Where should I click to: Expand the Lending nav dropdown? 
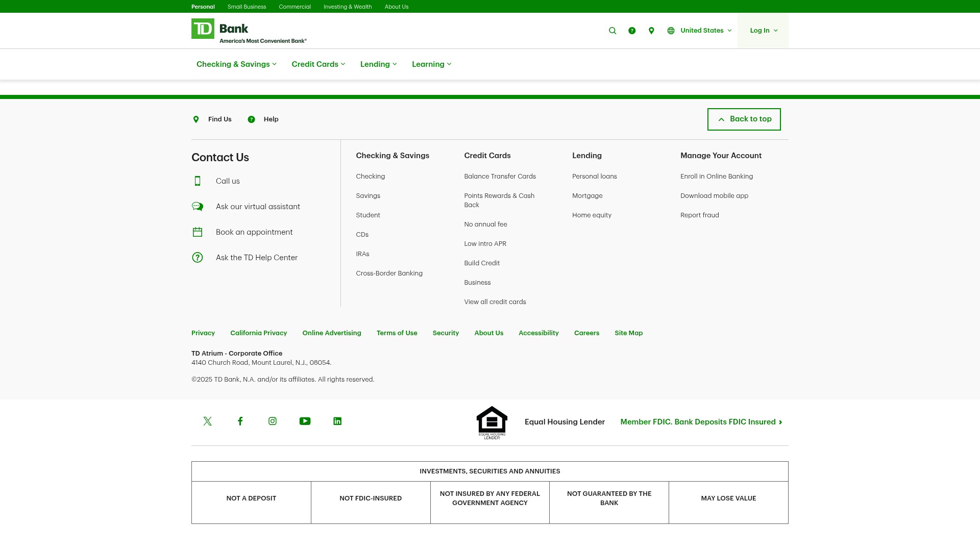379,64
